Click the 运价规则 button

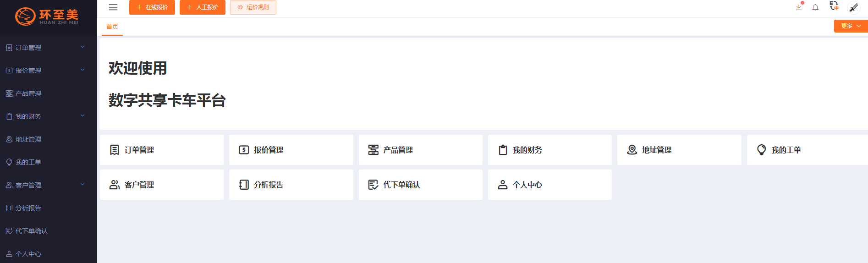(x=253, y=7)
